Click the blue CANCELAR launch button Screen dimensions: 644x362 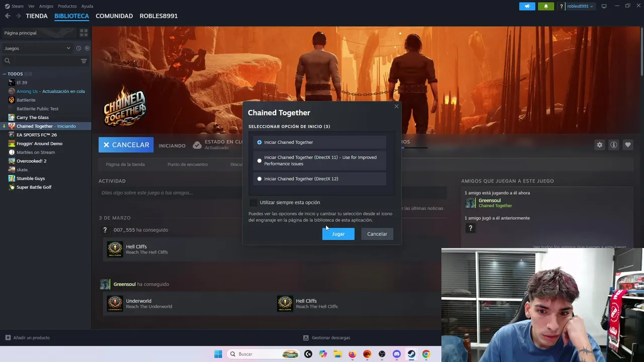pyautogui.click(x=126, y=145)
